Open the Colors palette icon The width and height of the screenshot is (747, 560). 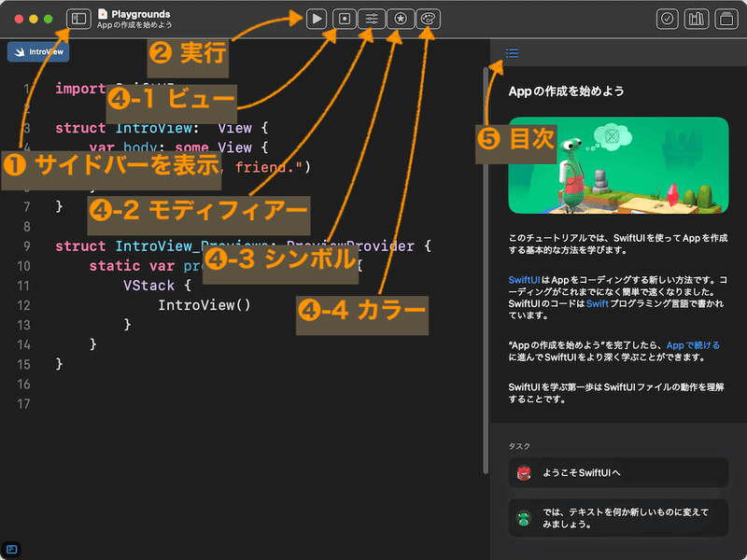tap(428, 19)
